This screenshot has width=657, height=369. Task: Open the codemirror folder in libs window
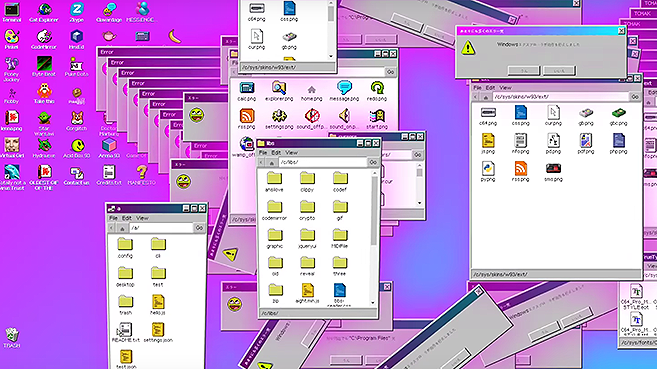(x=274, y=210)
